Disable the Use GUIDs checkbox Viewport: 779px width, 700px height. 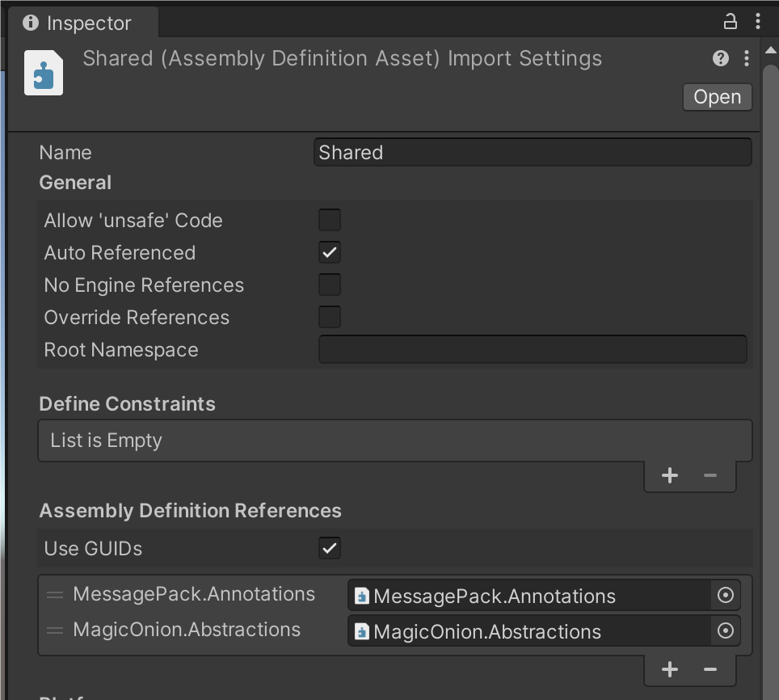pyautogui.click(x=330, y=548)
